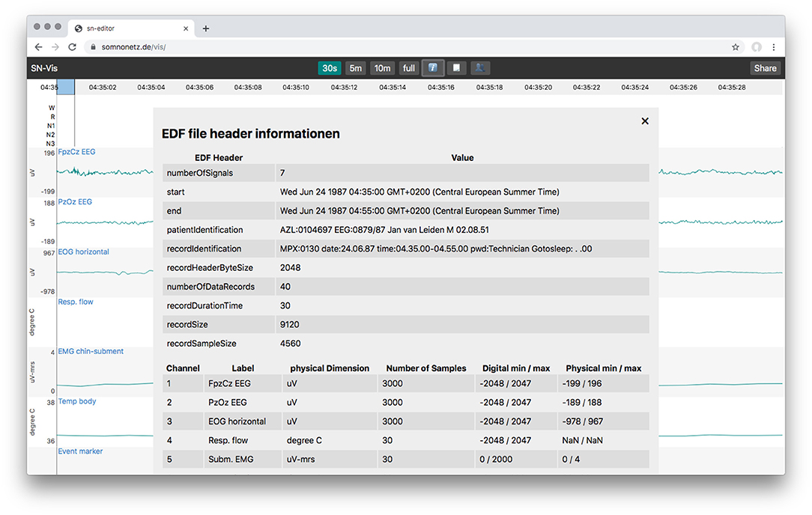This screenshot has height=515, width=812.
Task: Click the note page icon in toolbar
Action: 456,68
